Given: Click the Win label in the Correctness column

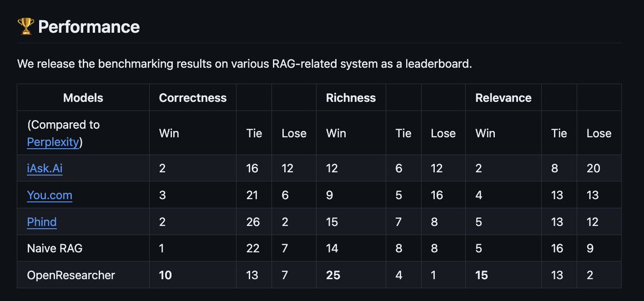Looking at the screenshot, I should [169, 133].
